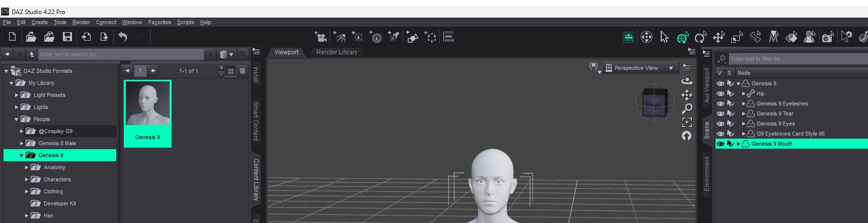Save the scene with the floppy disk icon
This screenshot has width=868, height=223.
tap(67, 37)
